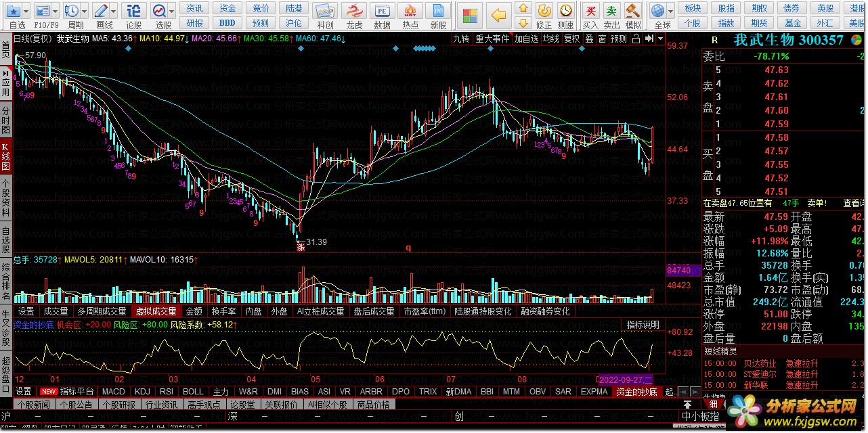
Task: Select the K线图 sidebar tab
Action: click(x=6, y=156)
